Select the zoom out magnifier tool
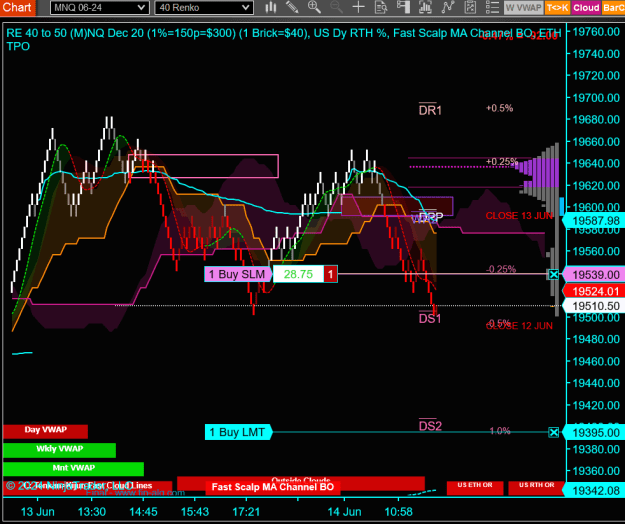625x524 pixels. [336, 7]
